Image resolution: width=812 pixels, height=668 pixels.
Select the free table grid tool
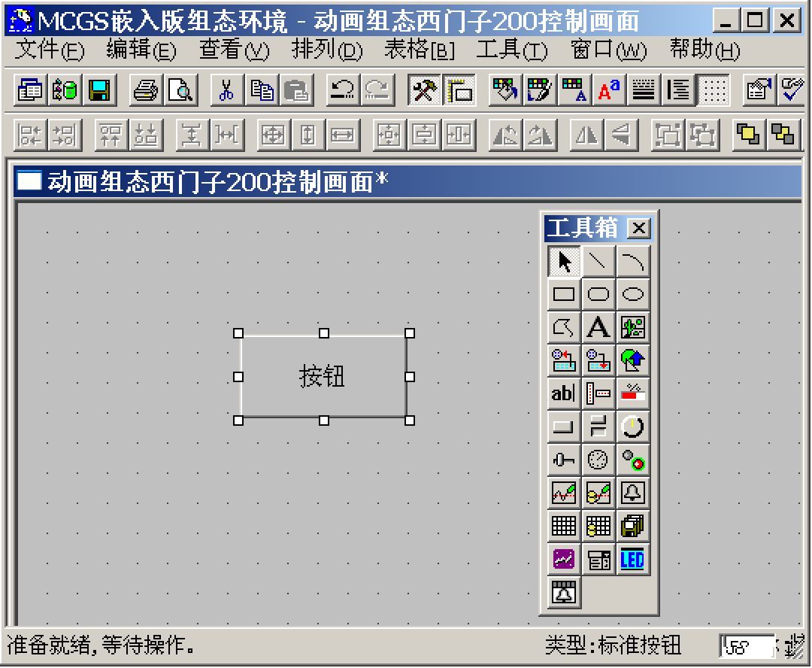coord(564,527)
